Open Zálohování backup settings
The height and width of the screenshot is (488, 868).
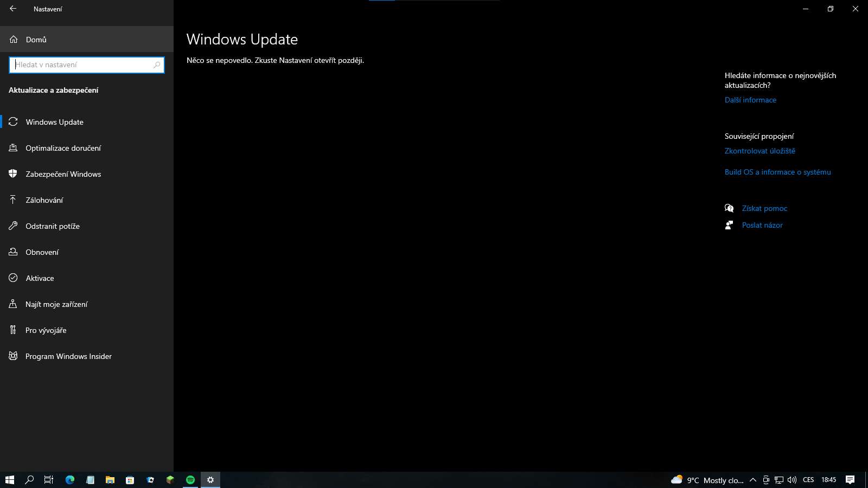click(x=44, y=200)
